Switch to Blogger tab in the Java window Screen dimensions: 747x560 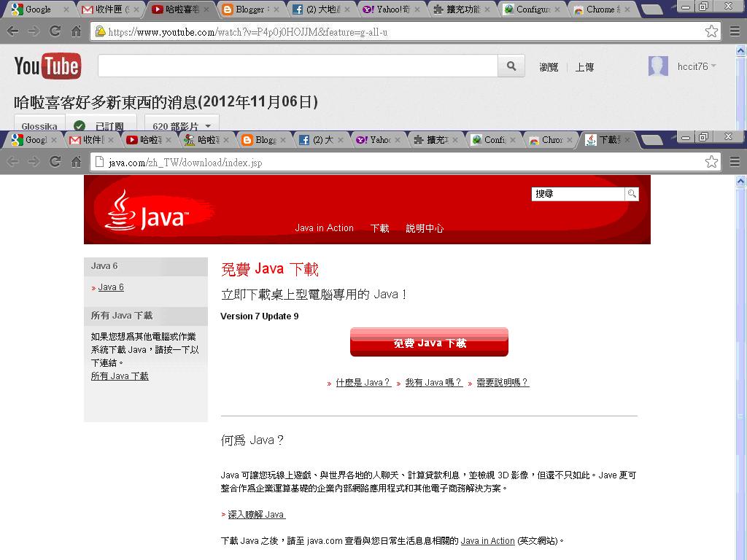pos(261,139)
